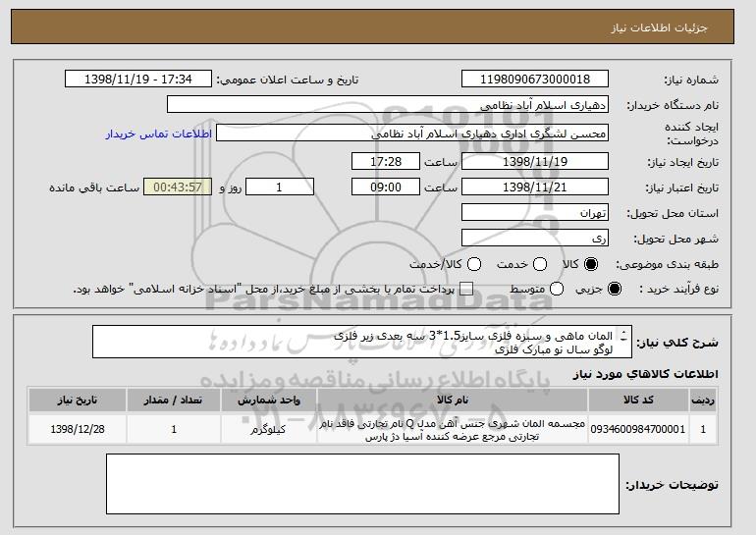Open the اطلاعات تماس خریدار link
Image resolution: width=756 pixels, height=535 pixels.
point(159,134)
